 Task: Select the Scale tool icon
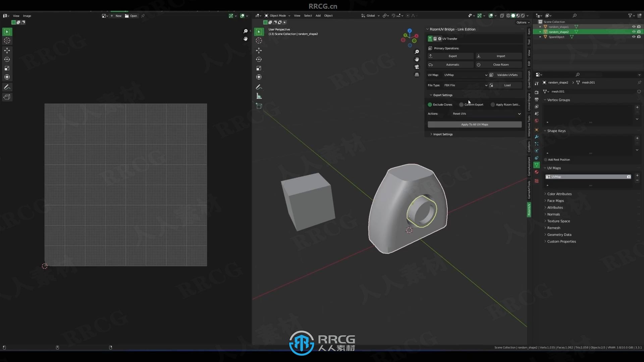point(7,68)
